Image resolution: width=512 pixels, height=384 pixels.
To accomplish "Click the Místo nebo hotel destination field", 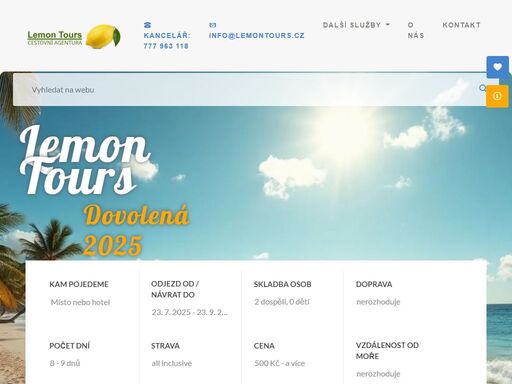I will (81, 302).
